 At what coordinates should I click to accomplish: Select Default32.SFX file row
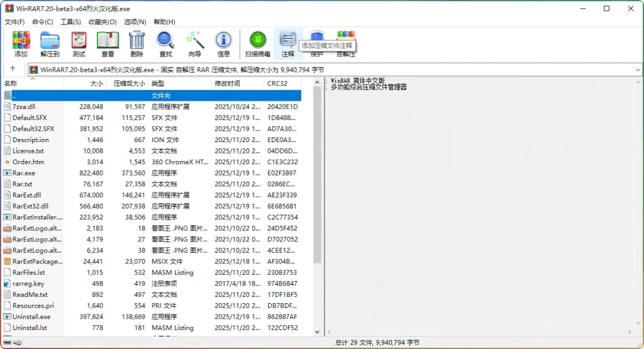pos(152,128)
